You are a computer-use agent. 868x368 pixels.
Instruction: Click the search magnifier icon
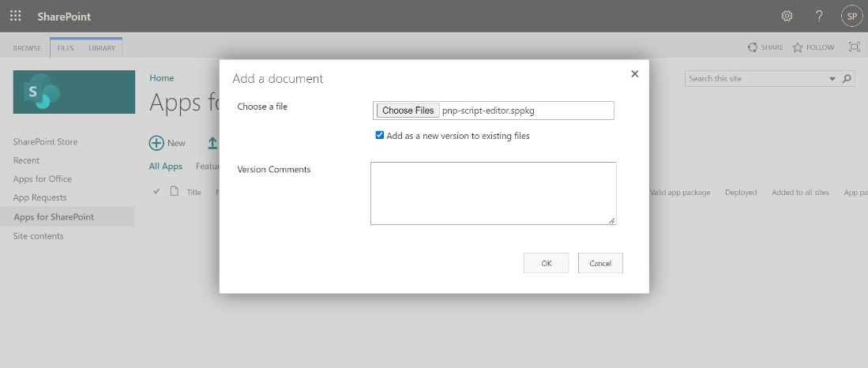847,79
